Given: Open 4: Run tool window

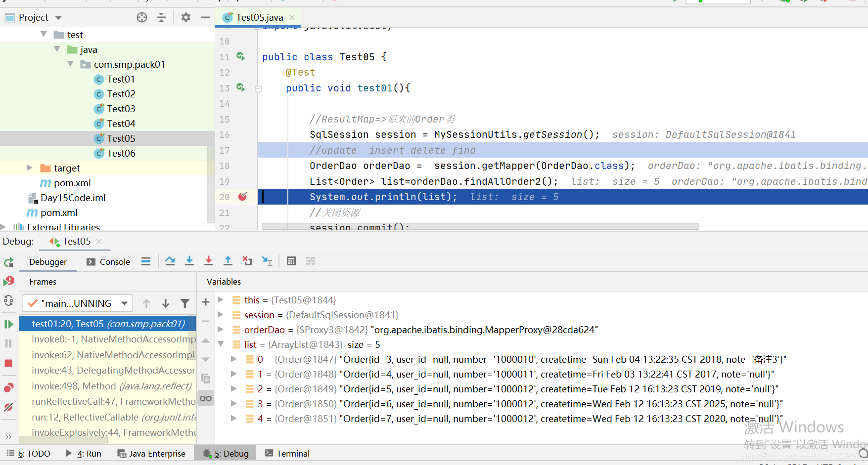Looking at the screenshot, I should tap(84, 454).
